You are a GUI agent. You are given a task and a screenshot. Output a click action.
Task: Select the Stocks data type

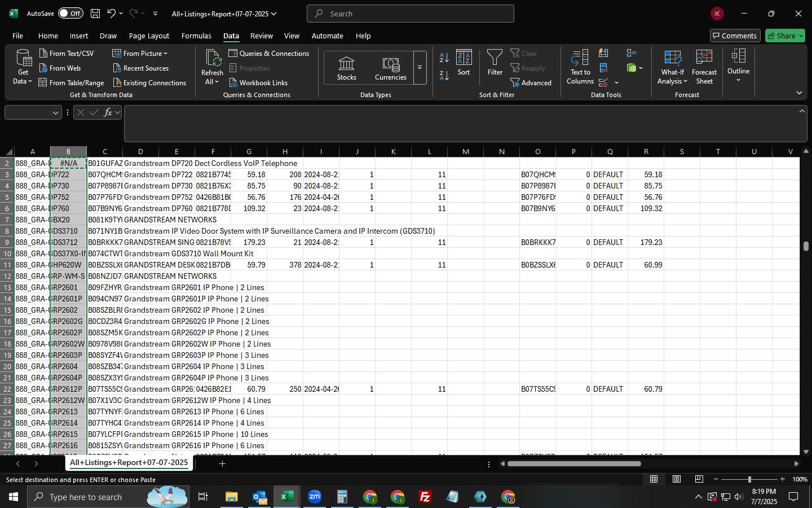346,68
